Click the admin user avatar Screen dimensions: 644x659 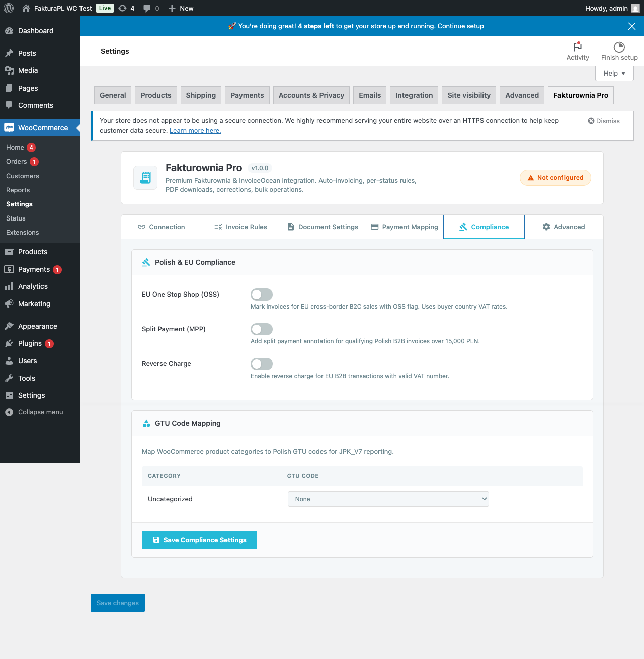pyautogui.click(x=635, y=8)
